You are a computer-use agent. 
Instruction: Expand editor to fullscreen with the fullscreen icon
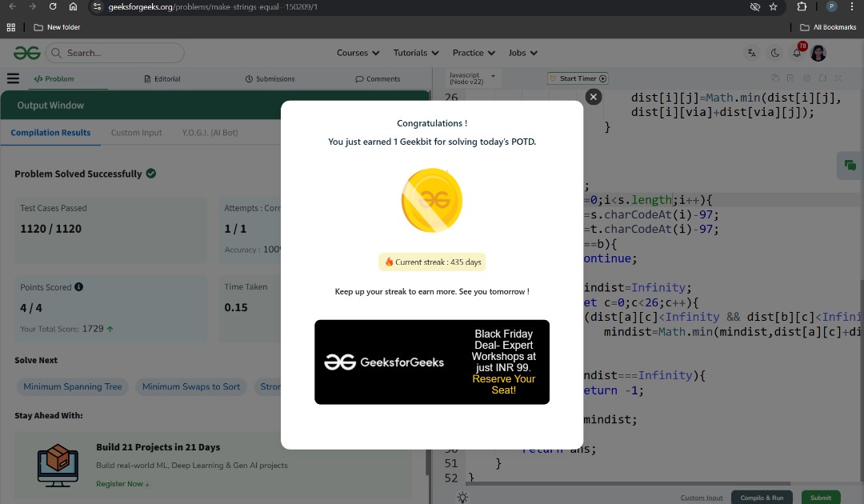[x=838, y=78]
